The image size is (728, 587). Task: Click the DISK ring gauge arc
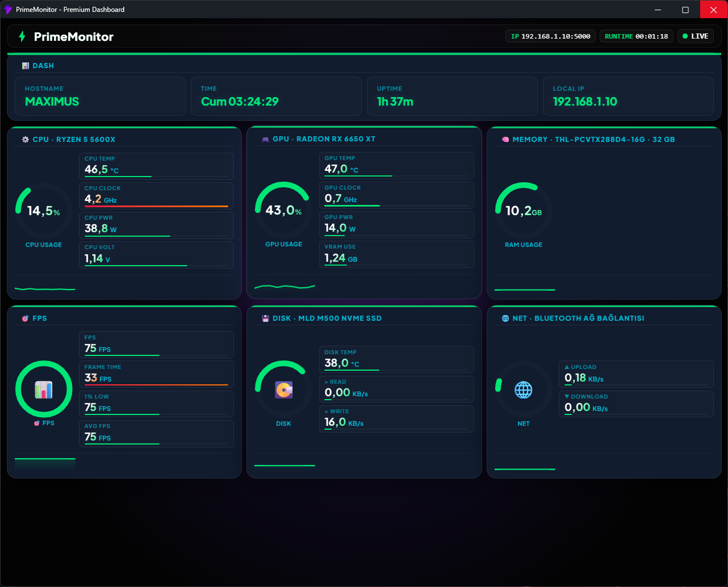click(x=284, y=389)
